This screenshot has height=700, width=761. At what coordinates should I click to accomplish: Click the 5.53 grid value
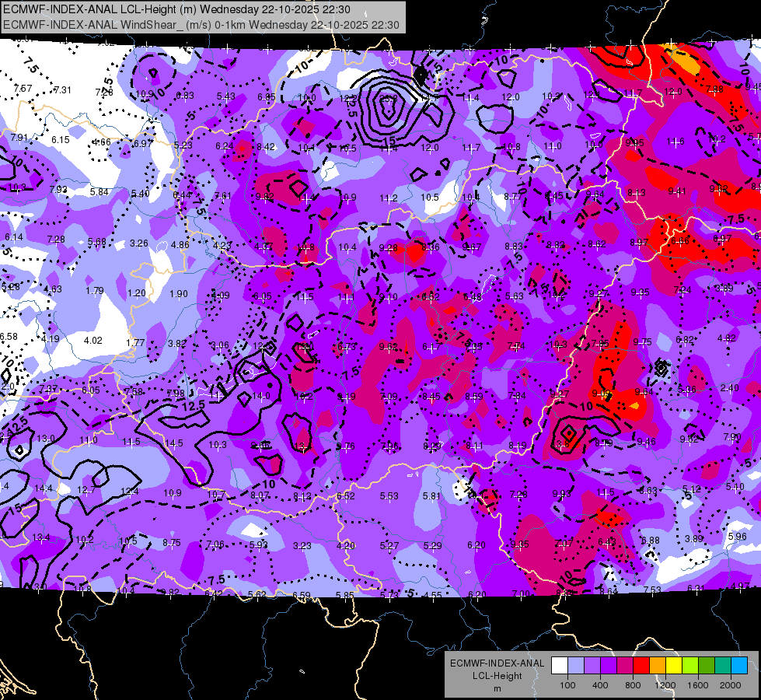[x=389, y=496]
